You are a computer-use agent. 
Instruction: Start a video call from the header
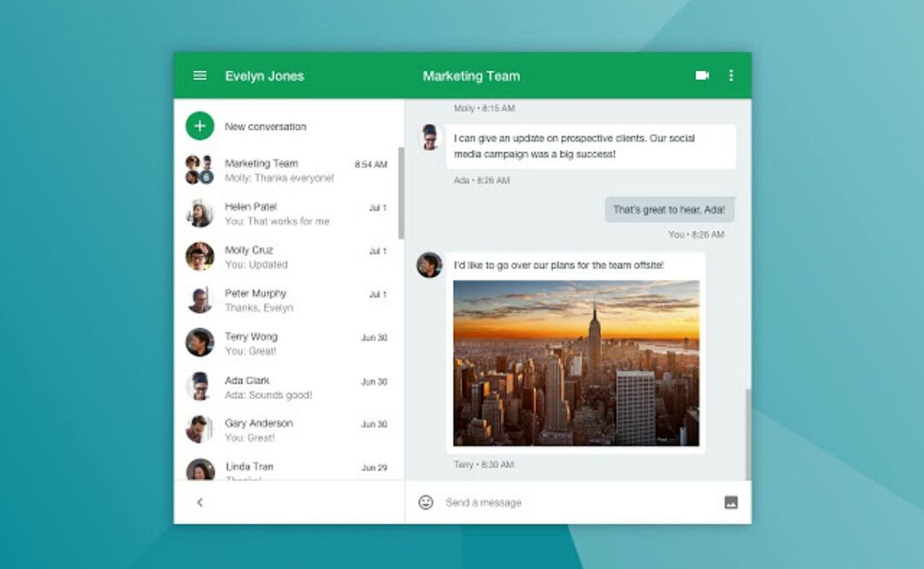tap(702, 75)
